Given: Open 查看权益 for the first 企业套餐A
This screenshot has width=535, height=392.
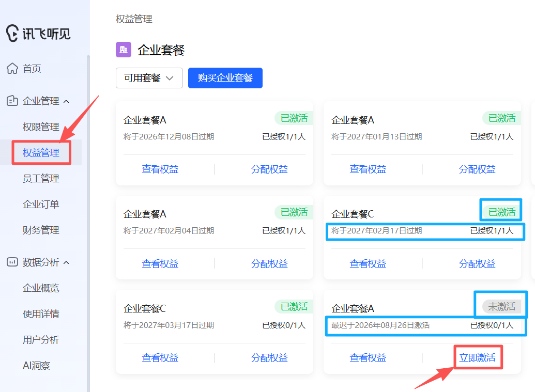Looking at the screenshot, I should point(160,169).
